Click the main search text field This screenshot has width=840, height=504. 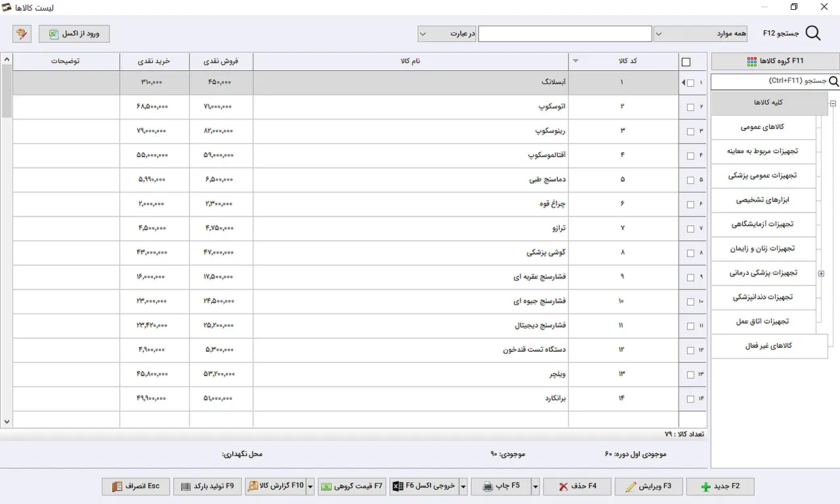click(565, 33)
